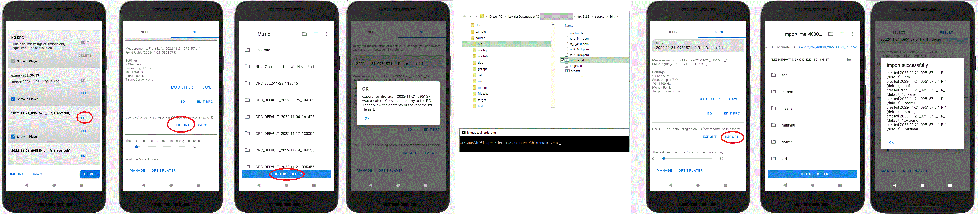The image size is (980, 220).
Task: Open sort options in import_me_4800 folder picker
Action: coord(842,34)
